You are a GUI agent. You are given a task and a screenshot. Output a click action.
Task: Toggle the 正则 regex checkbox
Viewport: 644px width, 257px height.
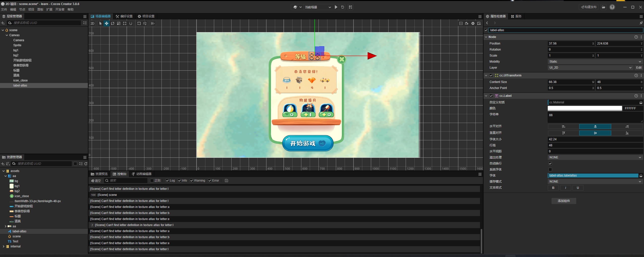coord(152,181)
